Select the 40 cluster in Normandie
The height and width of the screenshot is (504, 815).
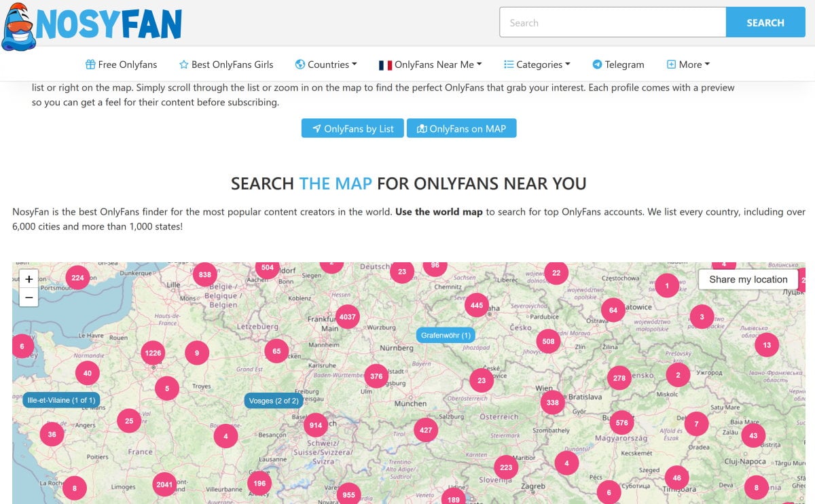tap(88, 372)
